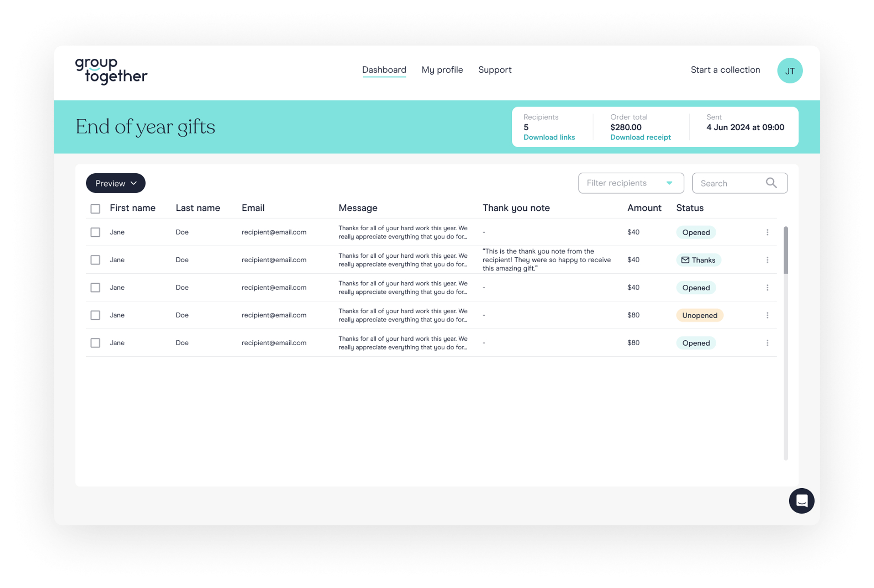Open the Support tab
Image resolution: width=874 pixels, height=588 pixels.
495,70
